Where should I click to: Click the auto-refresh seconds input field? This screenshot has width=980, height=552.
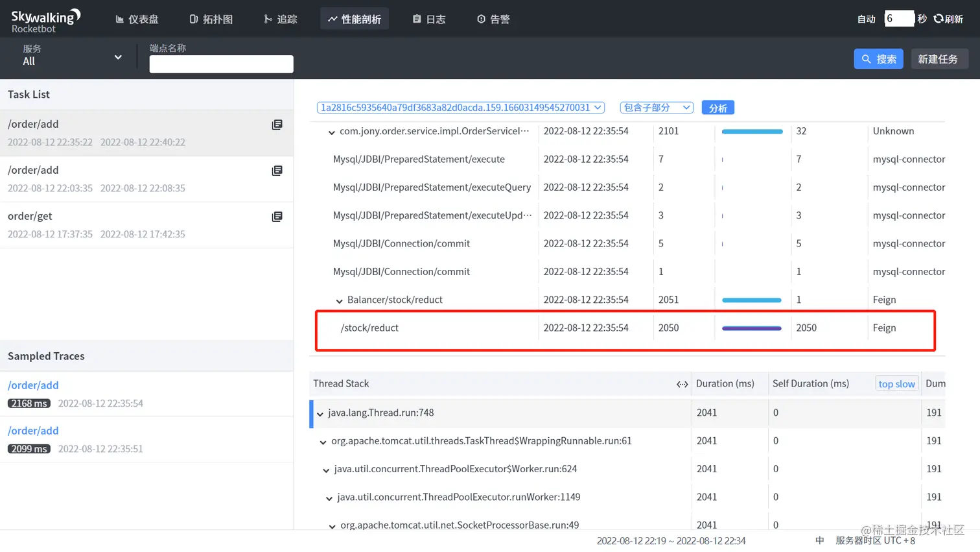pyautogui.click(x=899, y=19)
